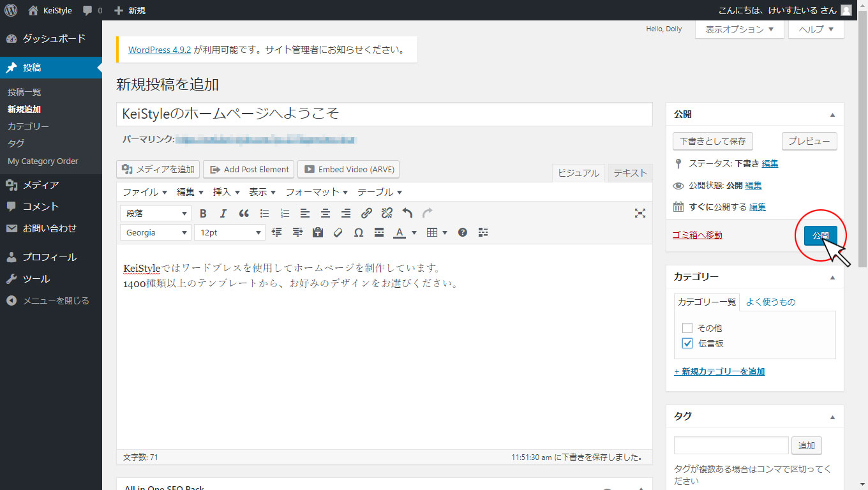Apply italic formatting
This screenshot has width=868, height=490.
(x=223, y=213)
